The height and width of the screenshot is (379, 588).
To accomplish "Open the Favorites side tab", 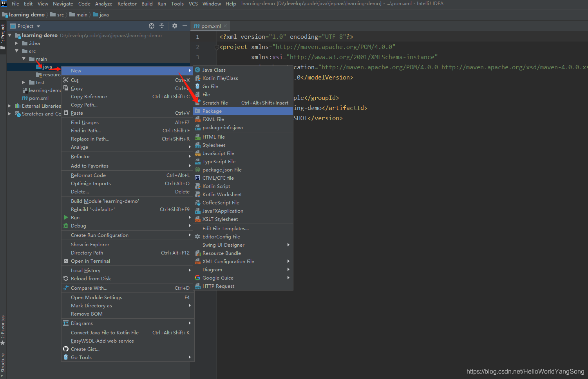I will click(x=3, y=330).
